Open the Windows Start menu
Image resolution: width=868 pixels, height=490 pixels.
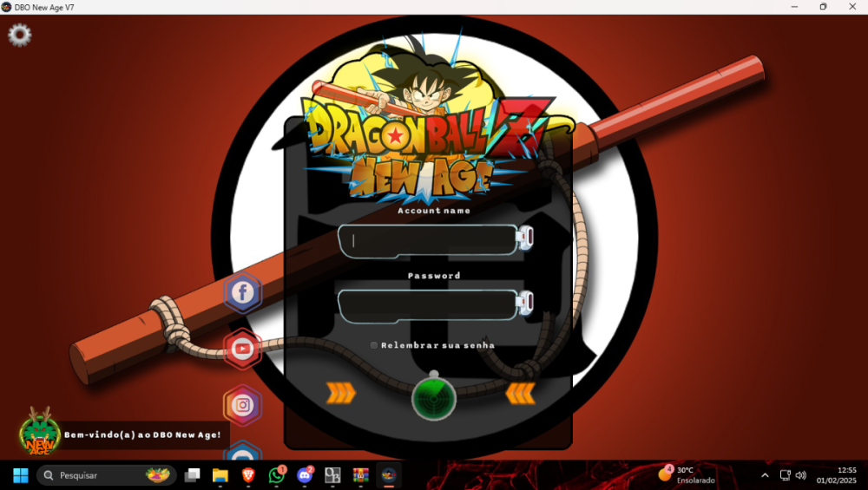(21, 475)
